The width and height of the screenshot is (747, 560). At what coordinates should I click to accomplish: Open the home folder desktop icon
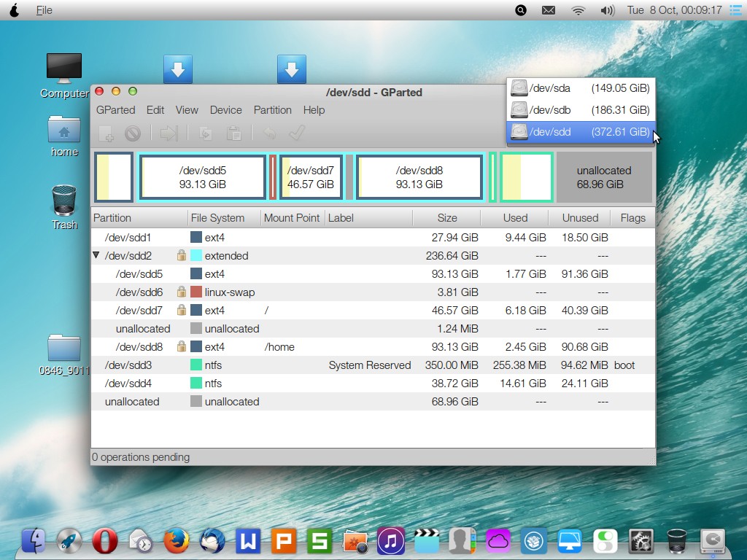(x=64, y=136)
